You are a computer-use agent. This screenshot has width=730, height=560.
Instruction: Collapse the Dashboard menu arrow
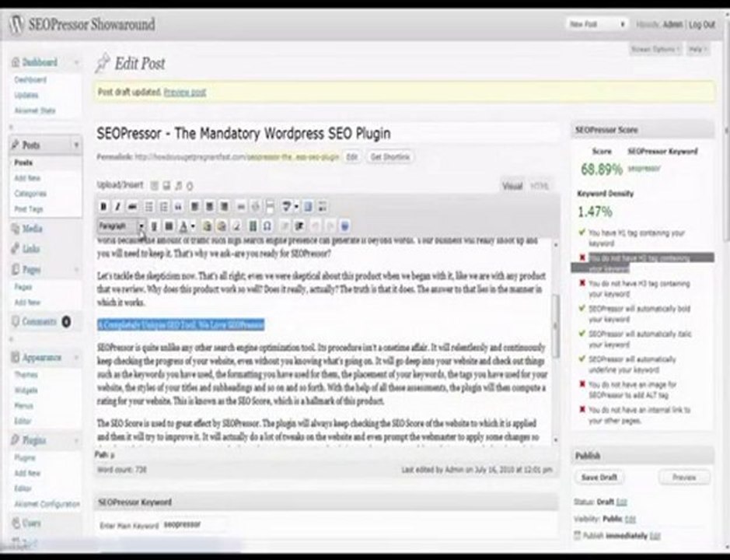76,62
